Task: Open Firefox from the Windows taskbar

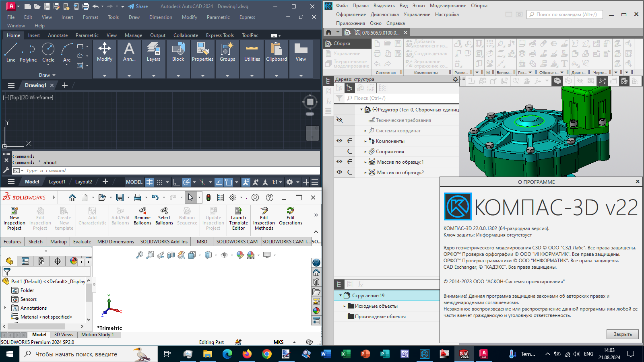Action: click(x=247, y=354)
